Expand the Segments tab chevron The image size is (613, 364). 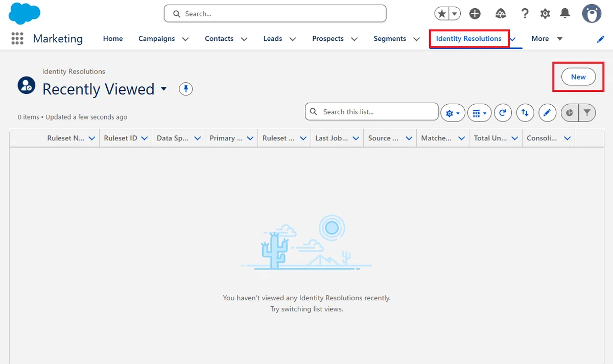click(417, 39)
